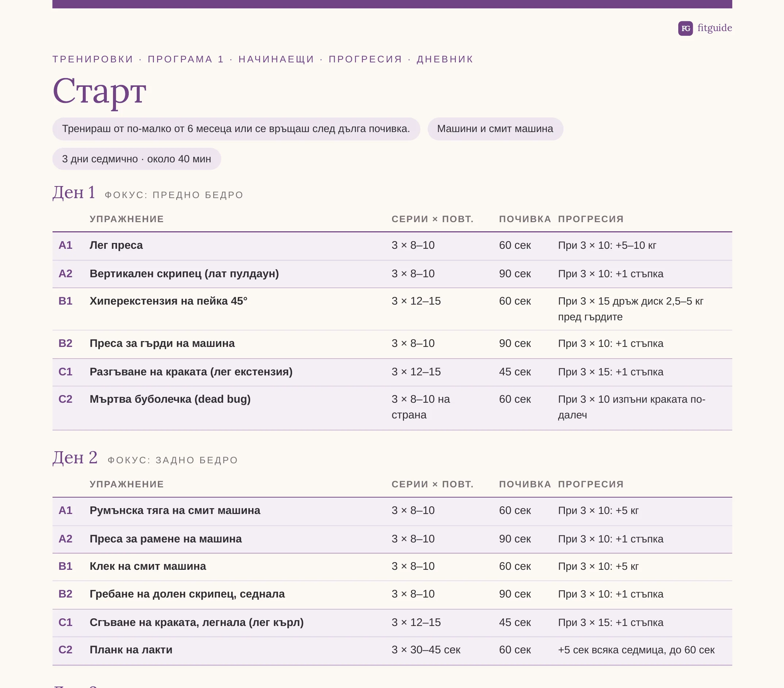Select the Ден 1 heading
Viewport: 784px width, 688px height.
[74, 193]
